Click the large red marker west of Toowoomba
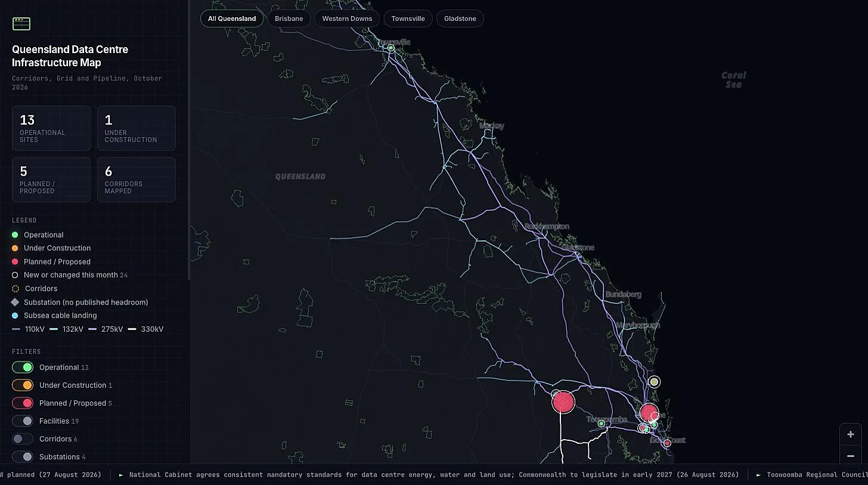Screen dimensions: 868x485 [x=563, y=402]
